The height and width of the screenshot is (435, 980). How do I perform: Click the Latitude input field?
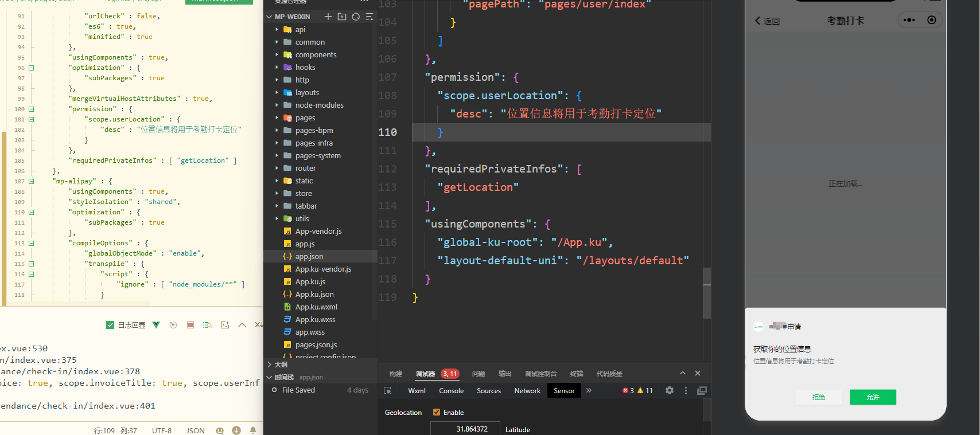point(465,429)
